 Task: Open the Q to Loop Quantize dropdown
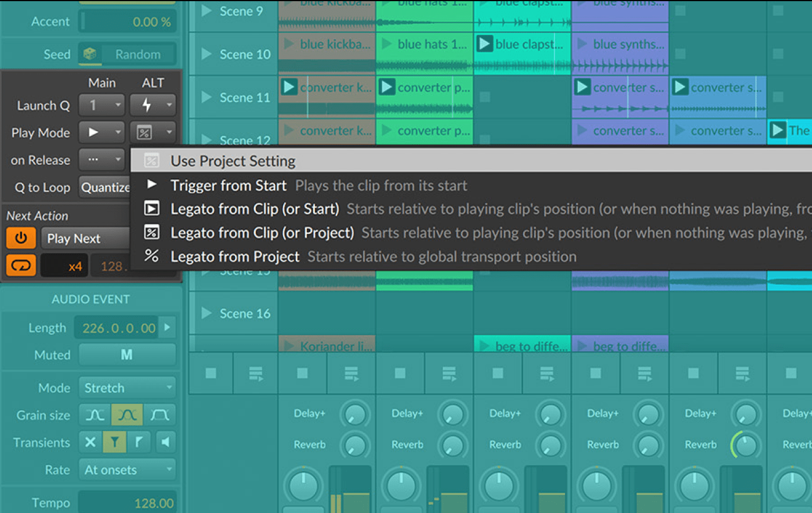[105, 187]
